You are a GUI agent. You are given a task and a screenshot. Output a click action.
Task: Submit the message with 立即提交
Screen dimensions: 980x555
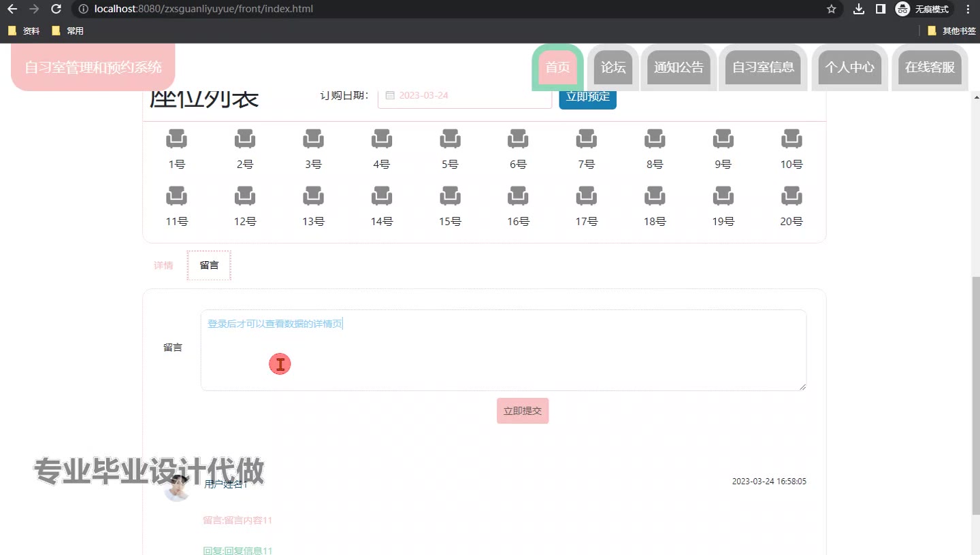[523, 411]
